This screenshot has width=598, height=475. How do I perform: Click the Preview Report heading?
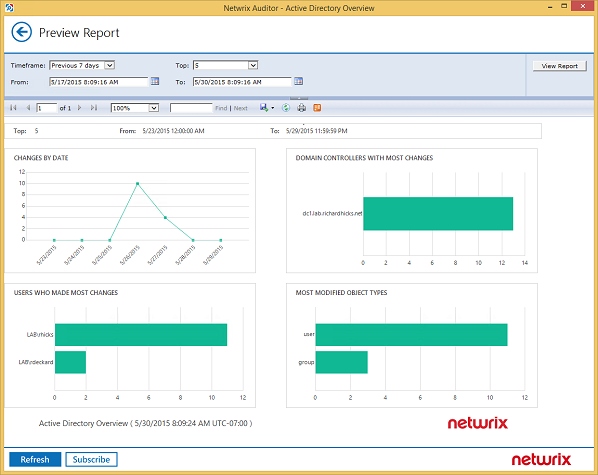tap(79, 33)
